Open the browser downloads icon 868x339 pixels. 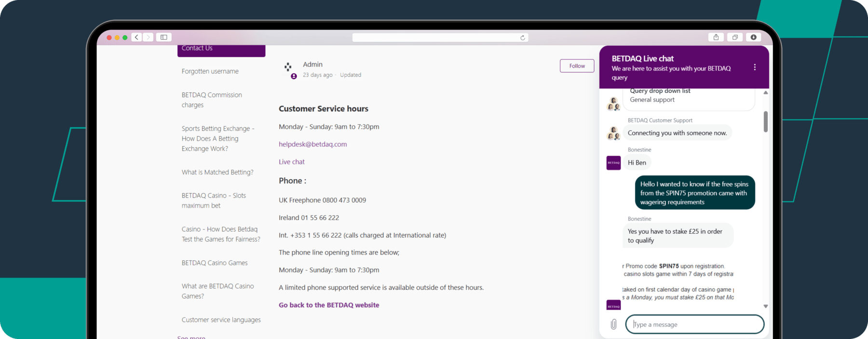click(x=754, y=37)
